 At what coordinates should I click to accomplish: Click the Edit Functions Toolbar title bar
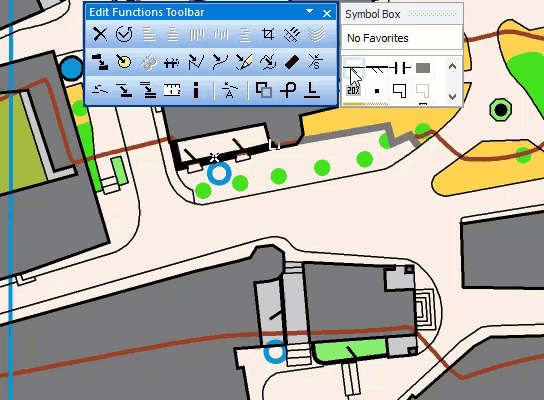tap(211, 12)
